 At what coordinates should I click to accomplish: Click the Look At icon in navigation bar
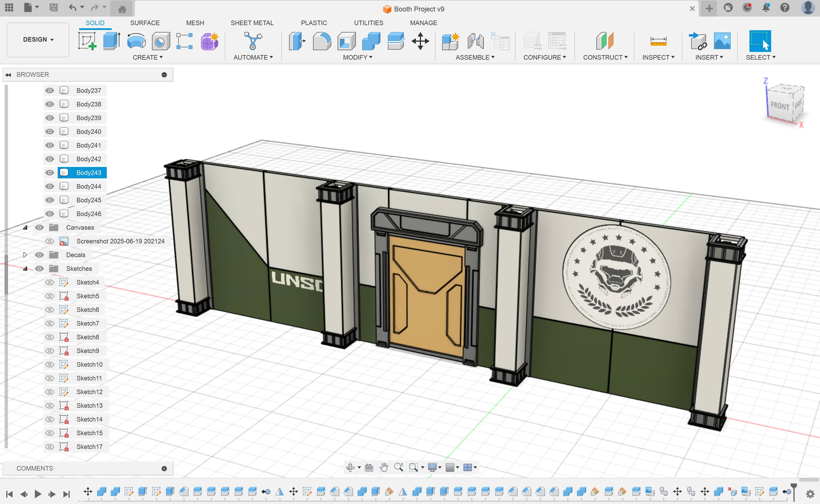[369, 467]
